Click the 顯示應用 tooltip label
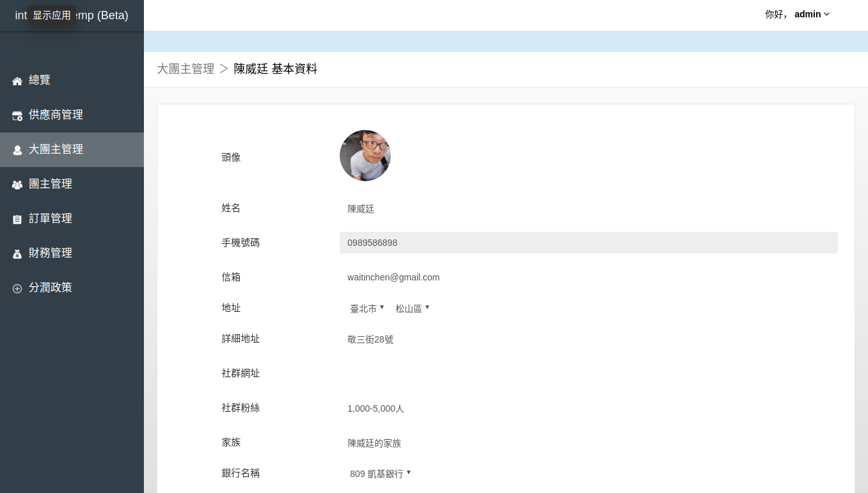The height and width of the screenshot is (493, 868). [x=52, y=15]
